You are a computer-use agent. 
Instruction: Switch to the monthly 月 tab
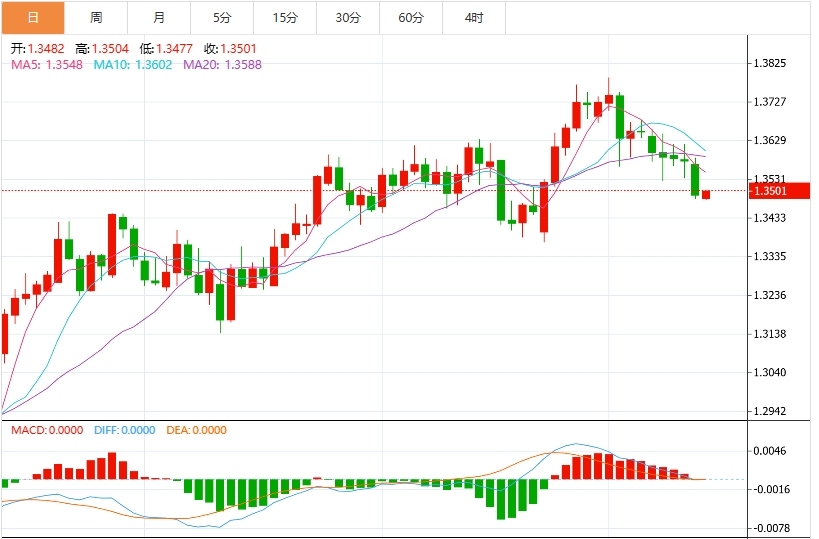pyautogui.click(x=159, y=18)
